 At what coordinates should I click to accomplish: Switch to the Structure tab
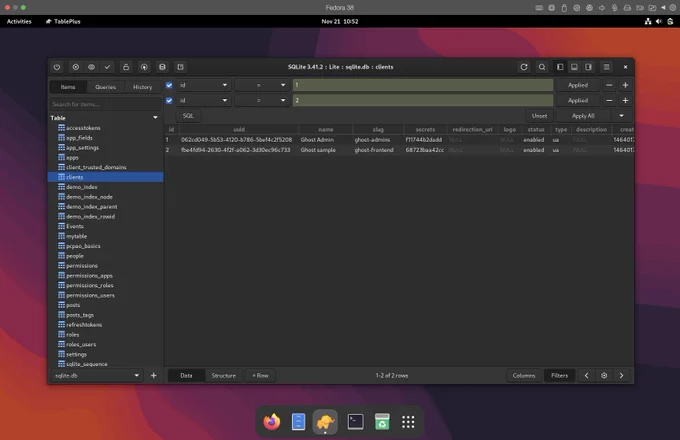click(224, 376)
